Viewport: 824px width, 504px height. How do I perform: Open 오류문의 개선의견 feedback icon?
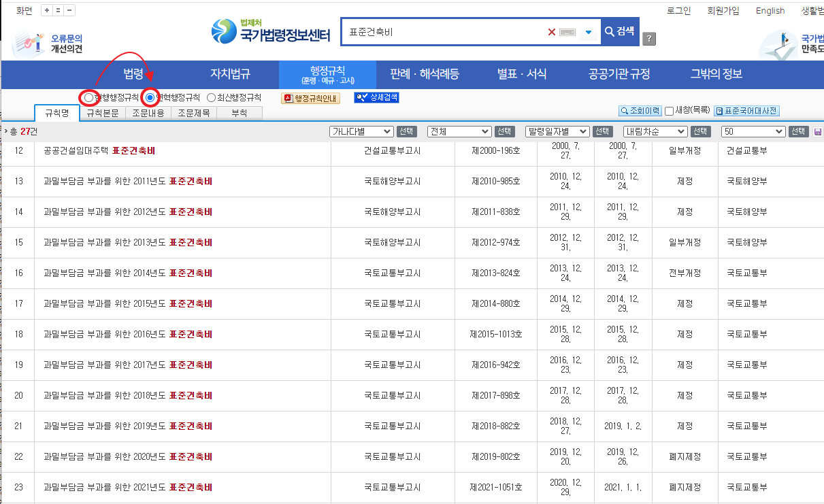tap(48, 44)
